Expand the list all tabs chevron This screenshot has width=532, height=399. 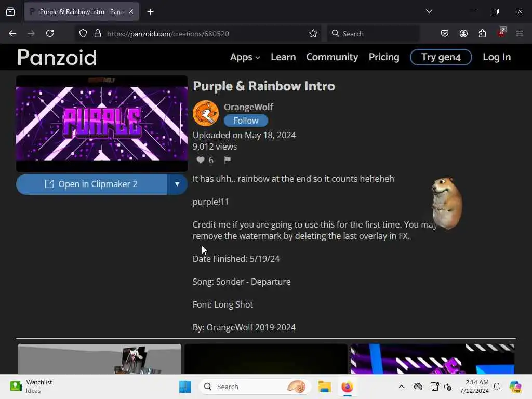(429, 11)
